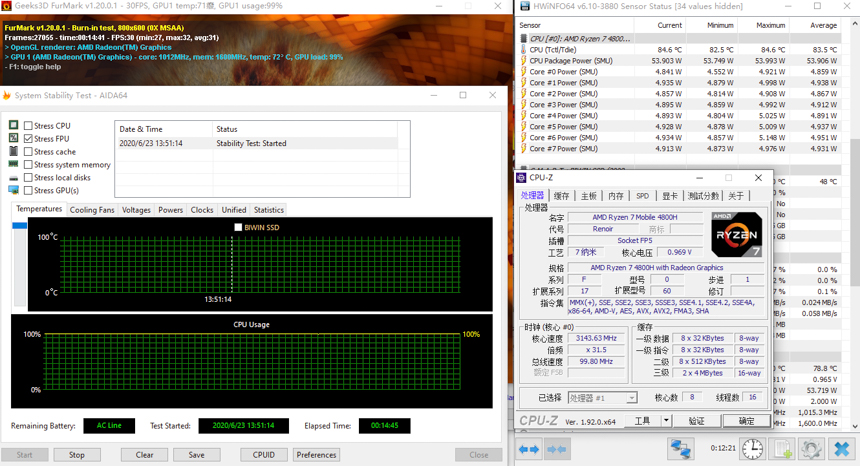
Task: Click HWiNFO blue X close-sensors icon
Action: pyautogui.click(x=842, y=450)
